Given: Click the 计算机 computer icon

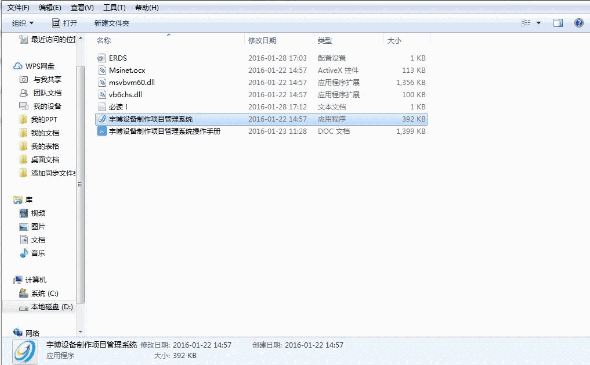Looking at the screenshot, I should [18, 280].
